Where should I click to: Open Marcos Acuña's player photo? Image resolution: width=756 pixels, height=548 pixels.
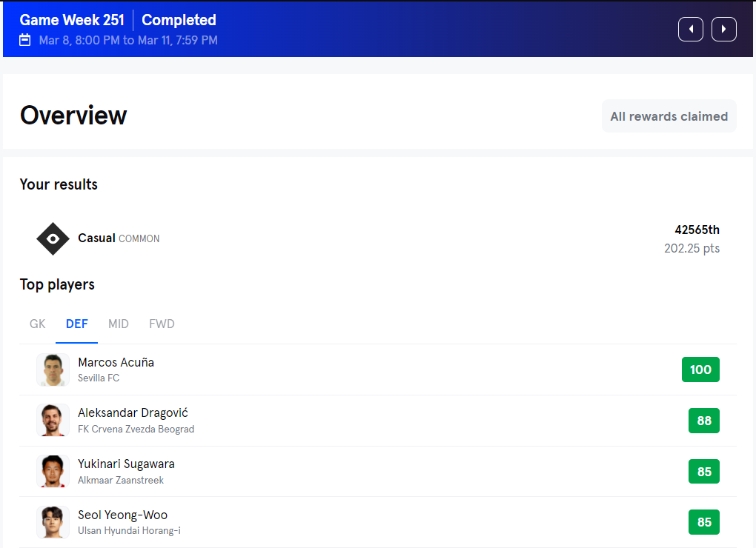point(53,370)
